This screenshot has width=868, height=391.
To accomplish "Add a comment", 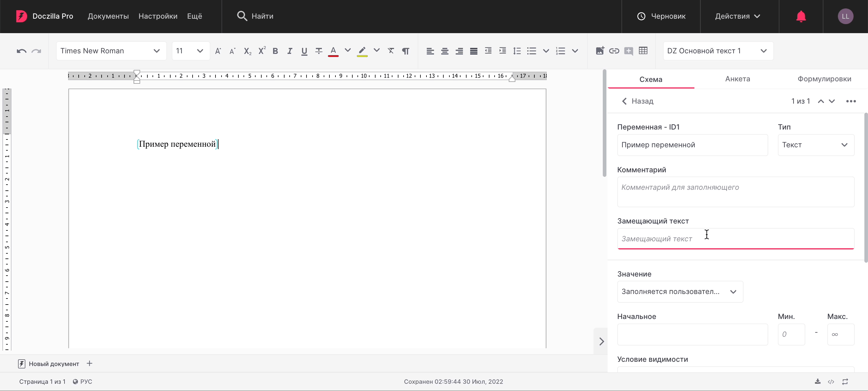I will click(629, 51).
